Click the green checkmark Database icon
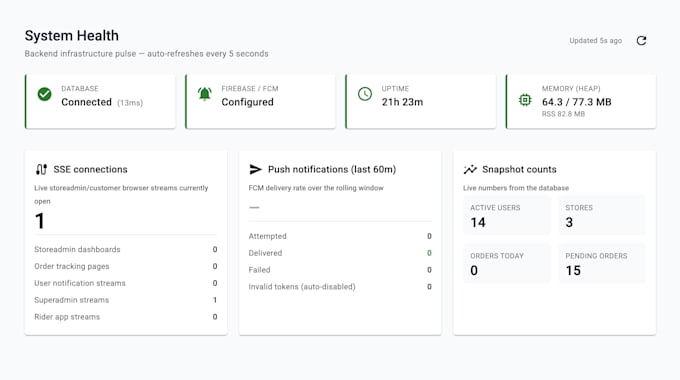Screen dimensions: 680x380 point(44,94)
